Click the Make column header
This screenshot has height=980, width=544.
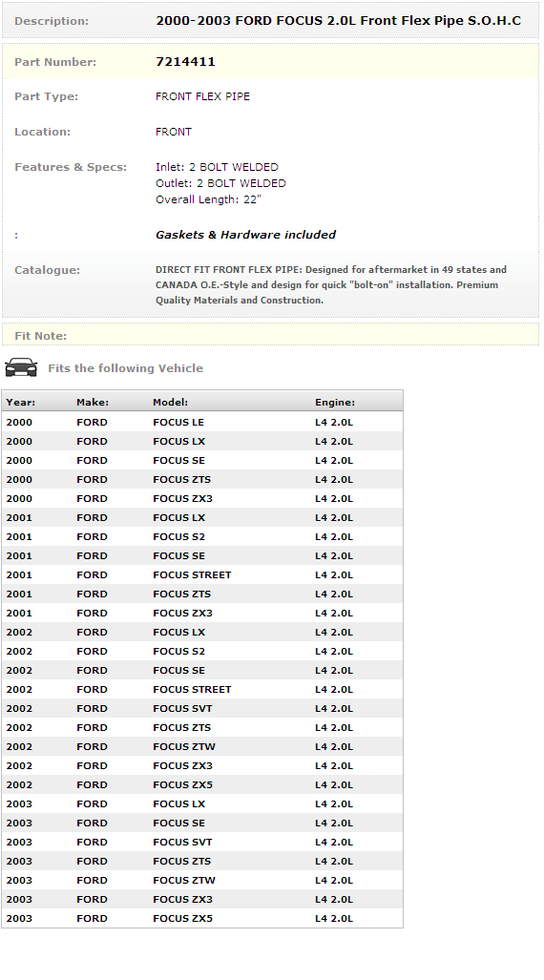click(93, 403)
